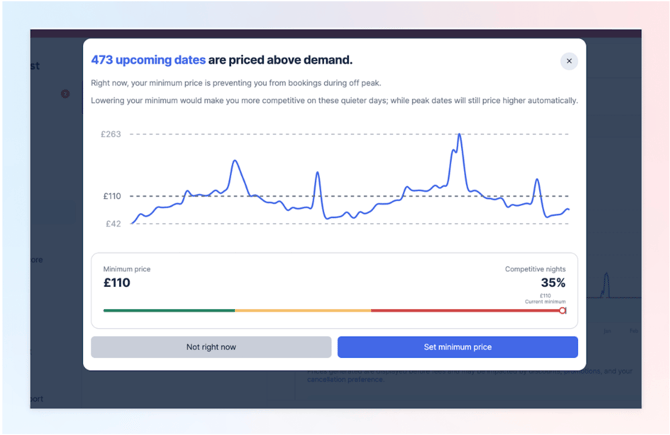Click the help icon behind the dialog
This screenshot has width=670, height=435.
[x=65, y=94]
